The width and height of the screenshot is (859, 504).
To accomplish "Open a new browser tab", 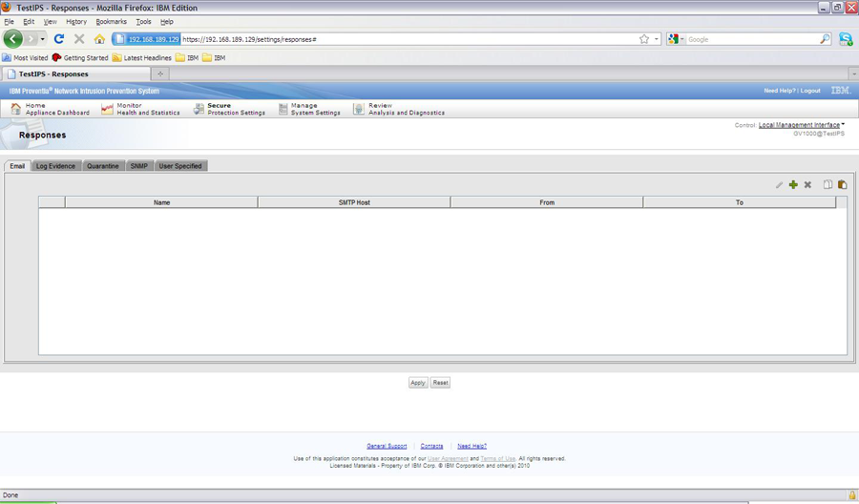I will coord(160,73).
